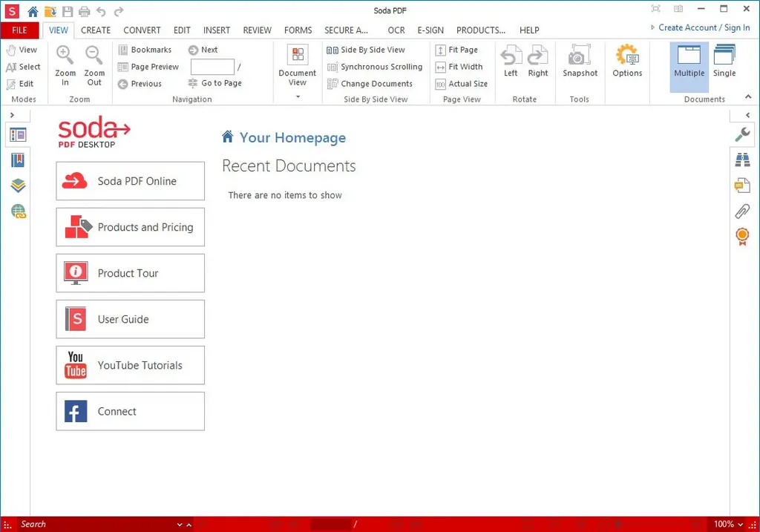This screenshot has height=532, width=760.
Task: Zoom In with magnifier plus
Action: [x=65, y=66]
